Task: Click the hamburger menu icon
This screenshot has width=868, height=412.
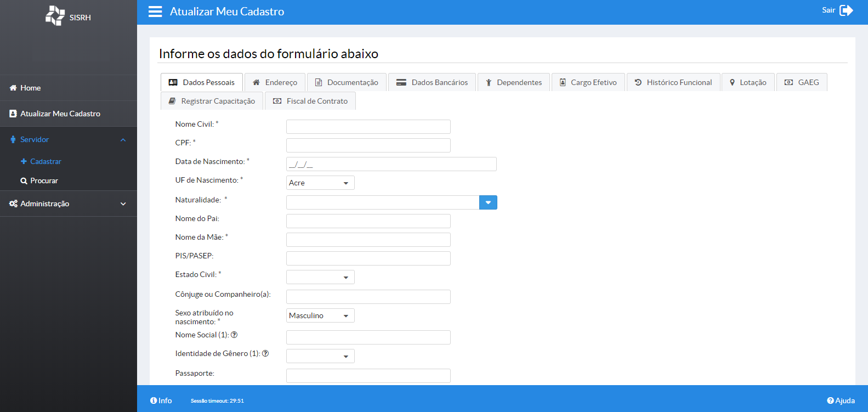Action: pyautogui.click(x=155, y=12)
